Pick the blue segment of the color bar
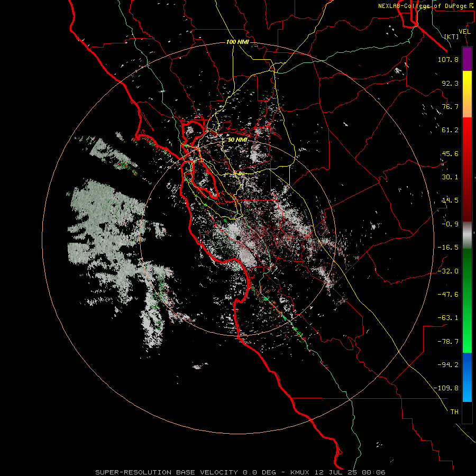 tap(467, 377)
